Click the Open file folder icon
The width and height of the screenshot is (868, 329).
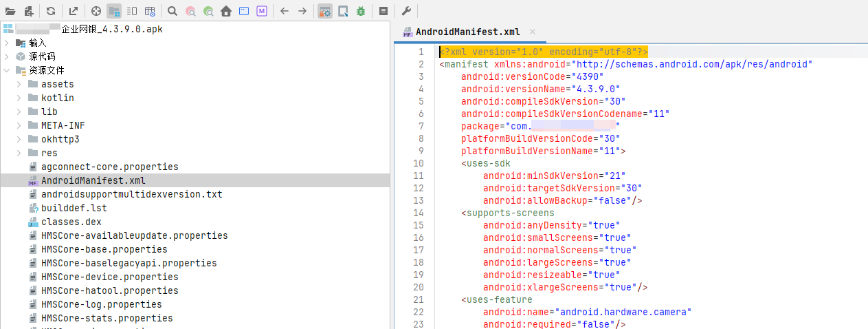pyautogui.click(x=10, y=11)
